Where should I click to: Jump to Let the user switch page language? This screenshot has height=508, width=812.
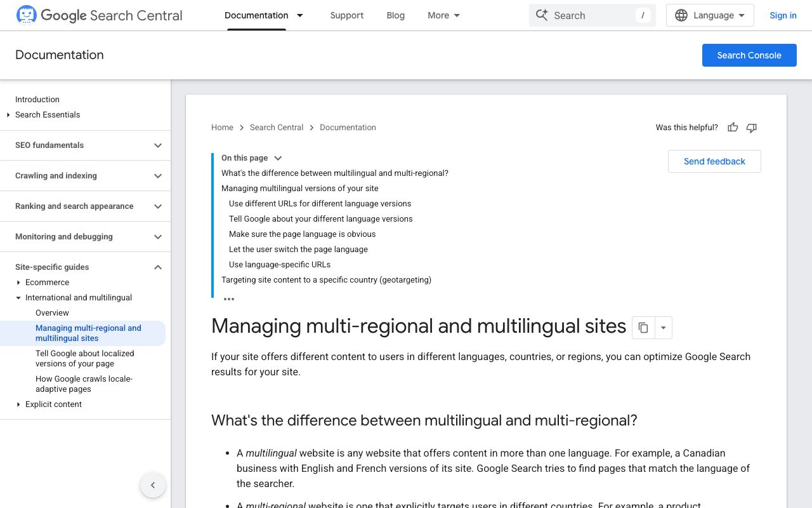(298, 250)
